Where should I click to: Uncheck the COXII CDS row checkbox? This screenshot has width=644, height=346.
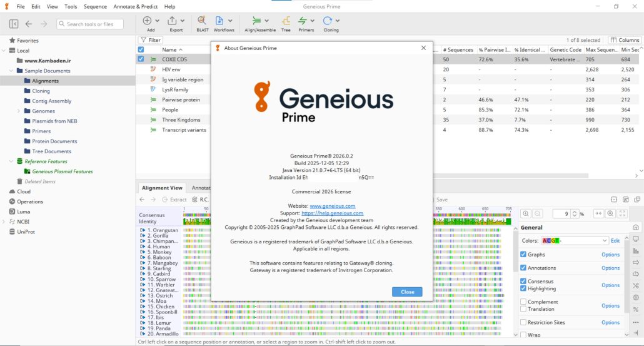(141, 59)
